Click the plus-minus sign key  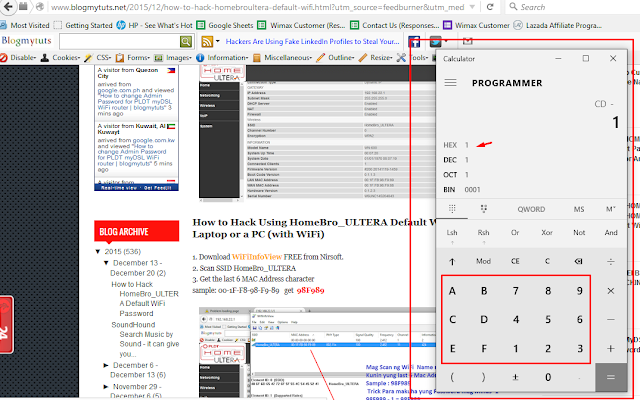tap(515, 377)
